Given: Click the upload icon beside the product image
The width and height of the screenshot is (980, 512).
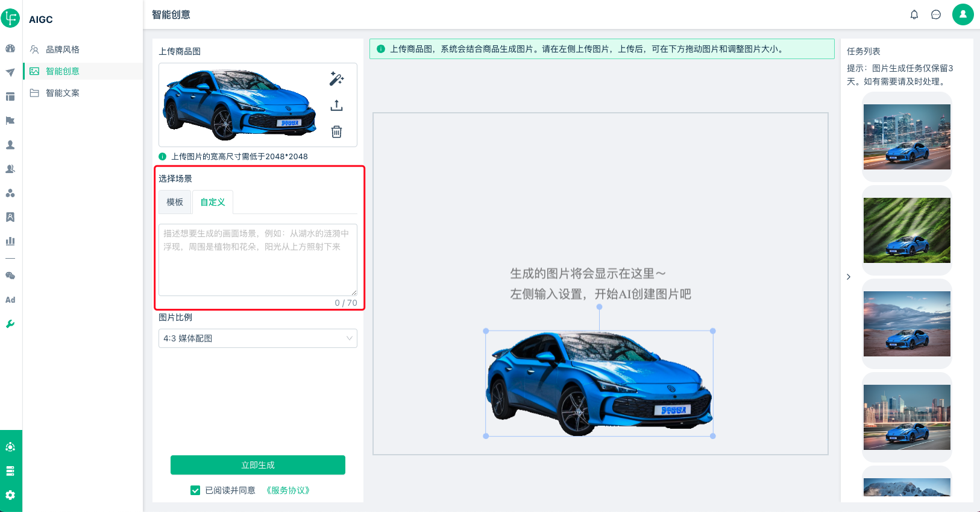Looking at the screenshot, I should point(336,106).
